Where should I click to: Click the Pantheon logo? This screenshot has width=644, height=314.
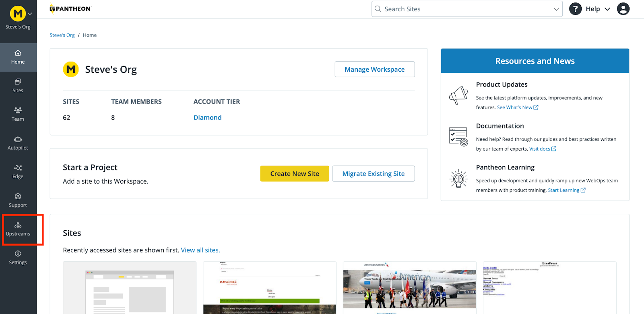tap(70, 9)
